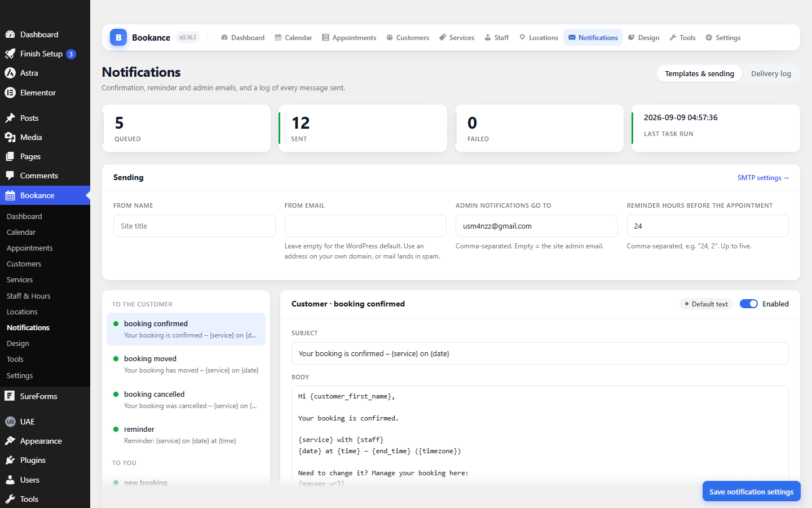812x508 pixels.
Task: Select the booking confirmed template
Action: 186,329
